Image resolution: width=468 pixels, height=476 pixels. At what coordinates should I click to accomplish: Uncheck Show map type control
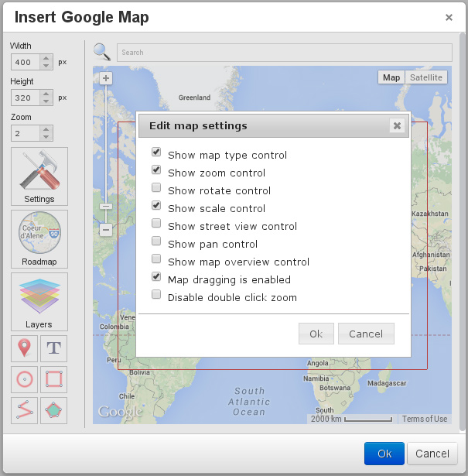[x=156, y=152]
